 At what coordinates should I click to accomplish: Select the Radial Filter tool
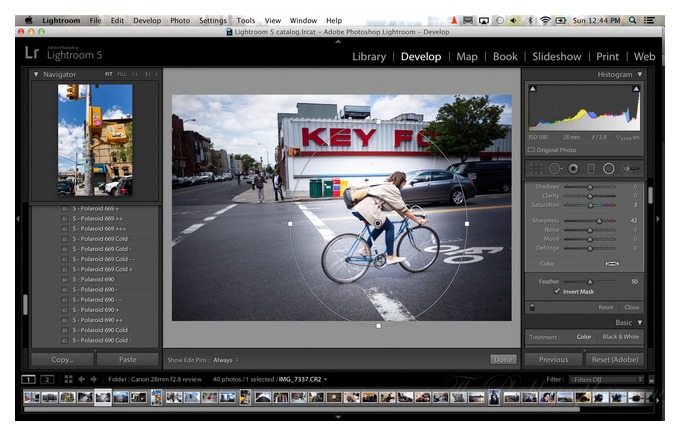609,169
